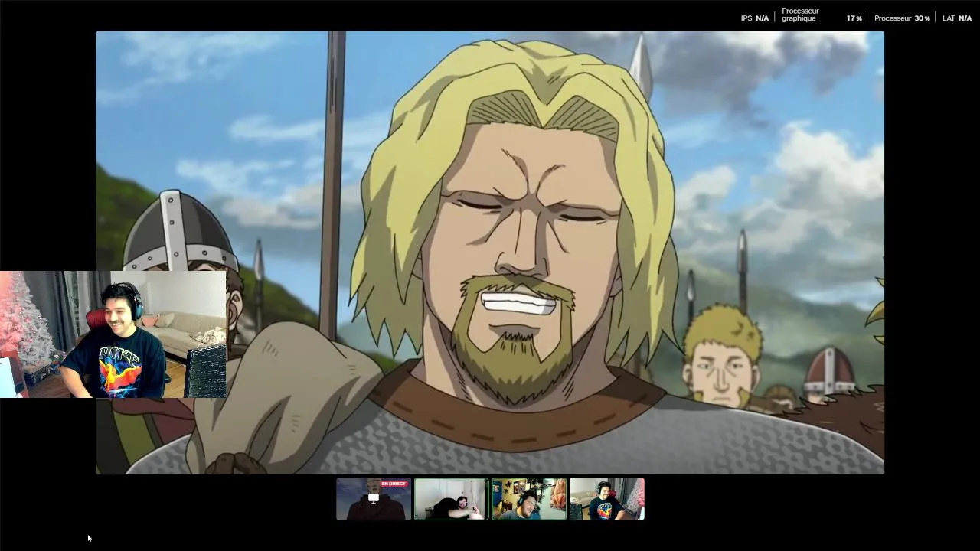Select the second participant thumbnail showing a white room

(451, 499)
